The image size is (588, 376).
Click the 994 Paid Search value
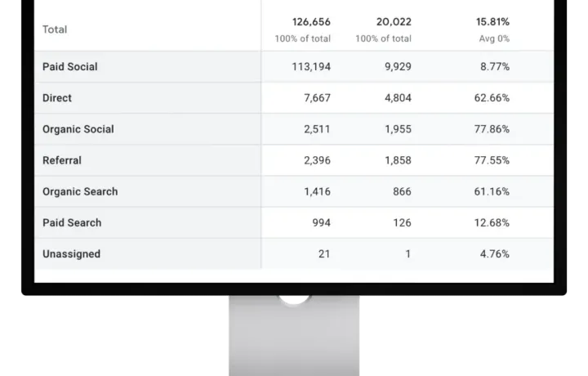(x=322, y=222)
